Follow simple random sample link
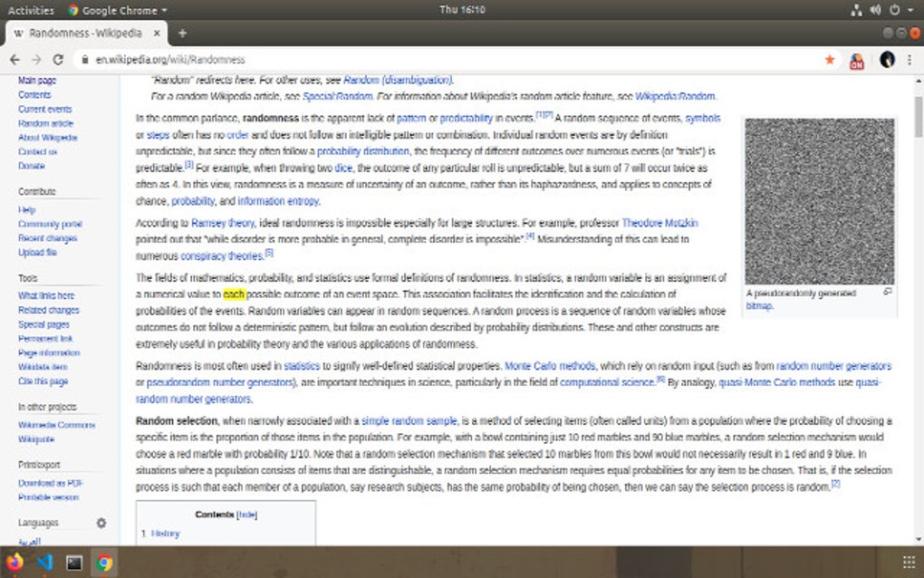Screen dimensions: 924x578 [409, 420]
